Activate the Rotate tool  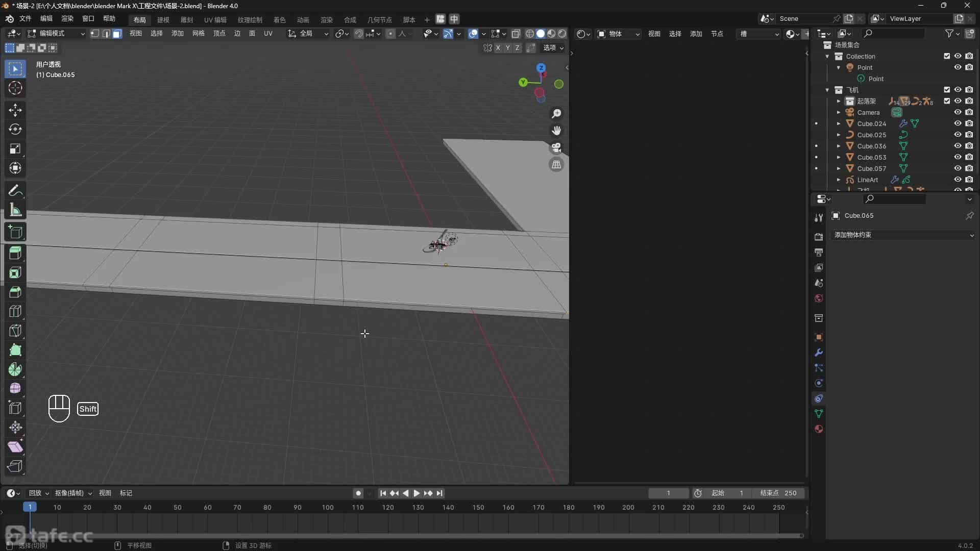coord(15,130)
